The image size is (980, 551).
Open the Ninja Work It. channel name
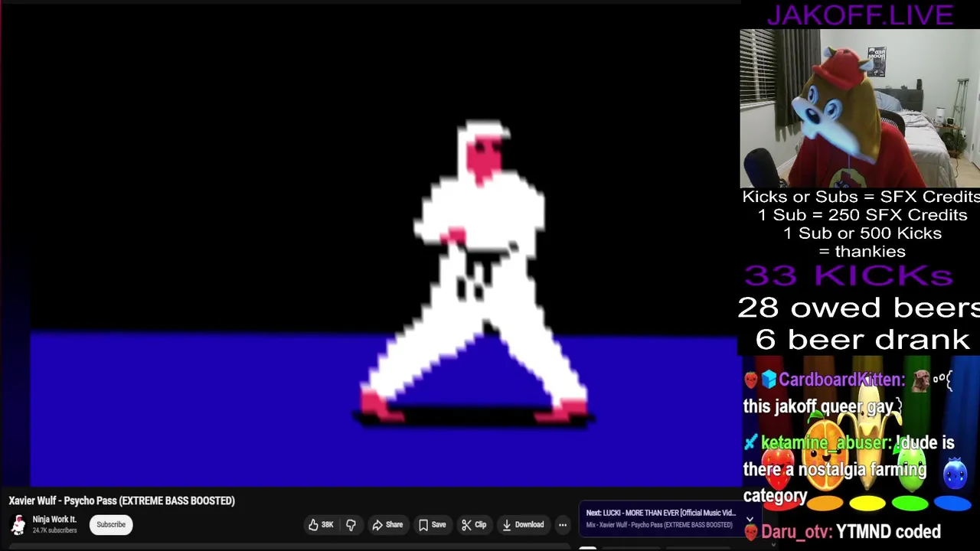click(54, 520)
